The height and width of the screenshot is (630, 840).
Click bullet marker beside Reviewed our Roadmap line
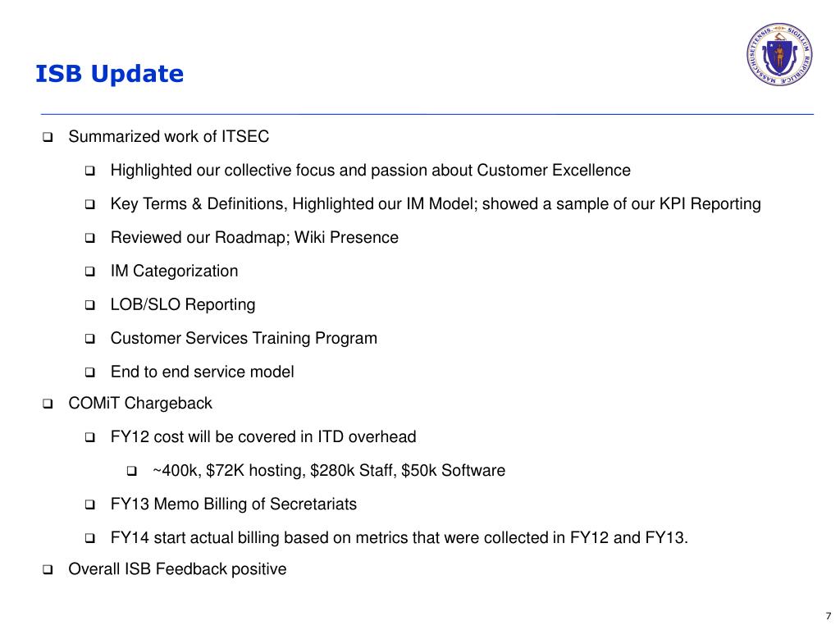90,239
